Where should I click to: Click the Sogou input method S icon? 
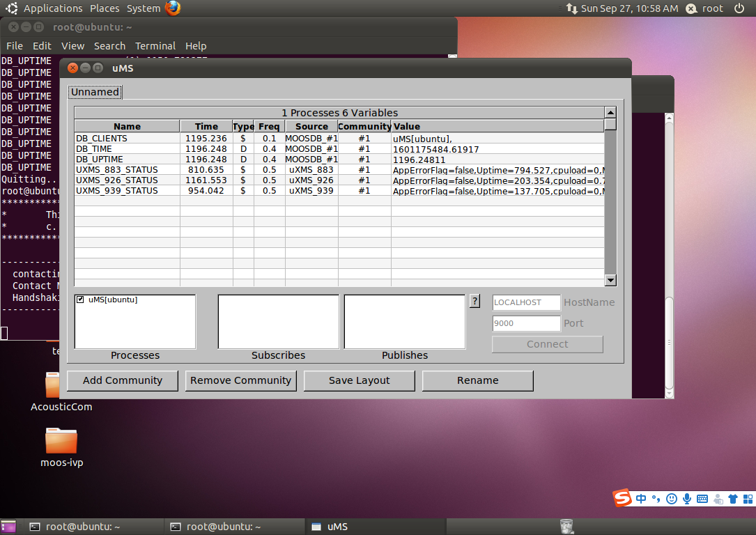tap(622, 498)
